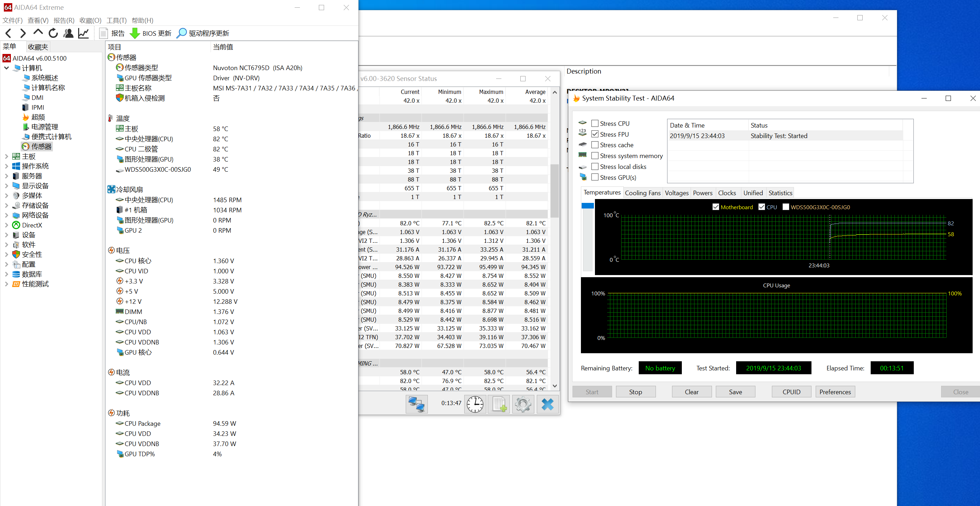Switch to the Cooling Fans tab
980x506 pixels.
tap(643, 193)
